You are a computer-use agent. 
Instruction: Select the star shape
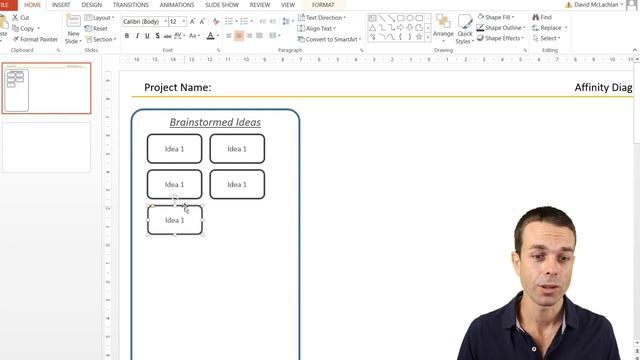click(419, 37)
